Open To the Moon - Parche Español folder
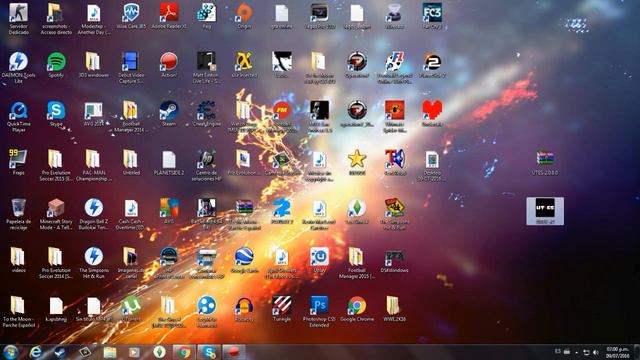Viewport: 640px width, 360px height. [x=18, y=312]
